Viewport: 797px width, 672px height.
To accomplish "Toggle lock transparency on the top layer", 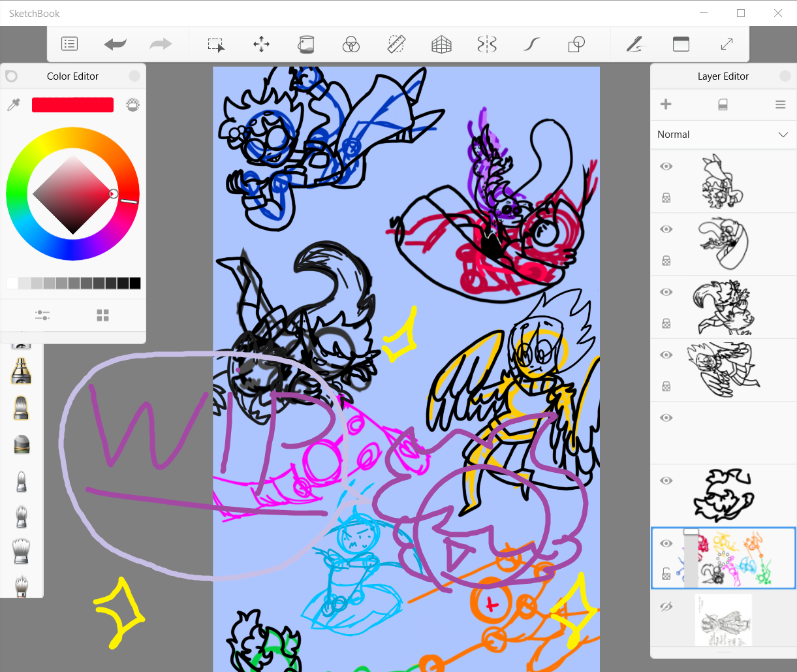I will (666, 198).
